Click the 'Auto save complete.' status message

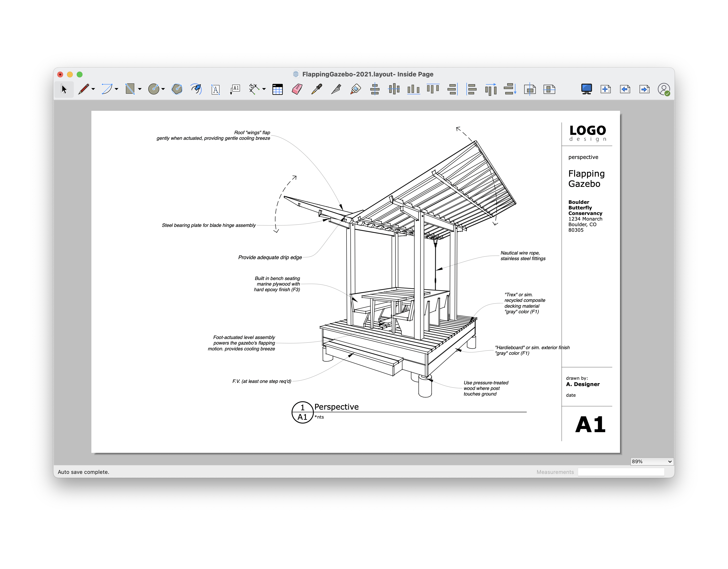tap(83, 472)
